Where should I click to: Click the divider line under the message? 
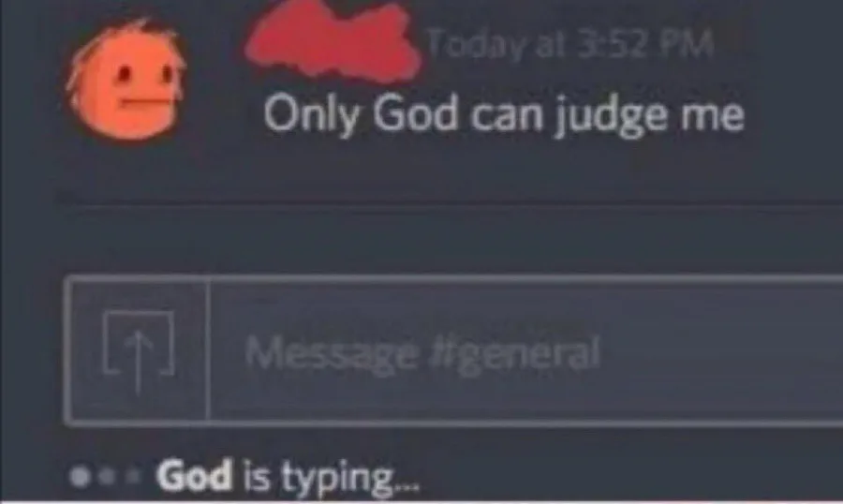pos(451,202)
